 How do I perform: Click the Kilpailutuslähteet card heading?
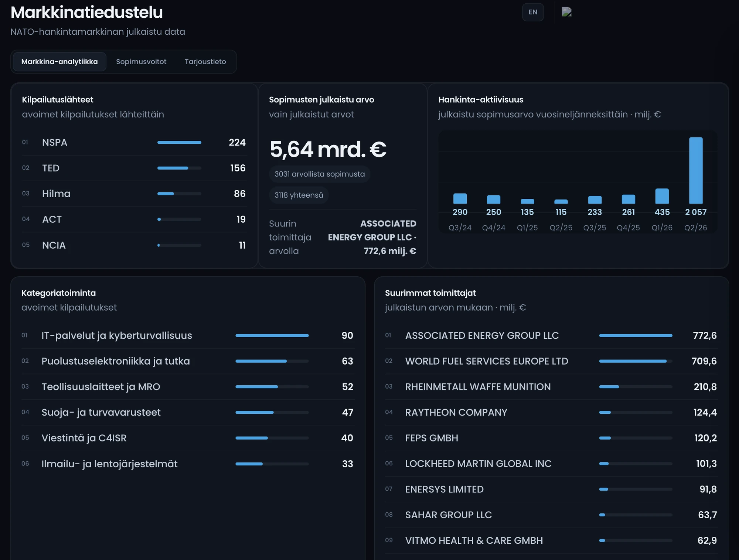(x=58, y=100)
